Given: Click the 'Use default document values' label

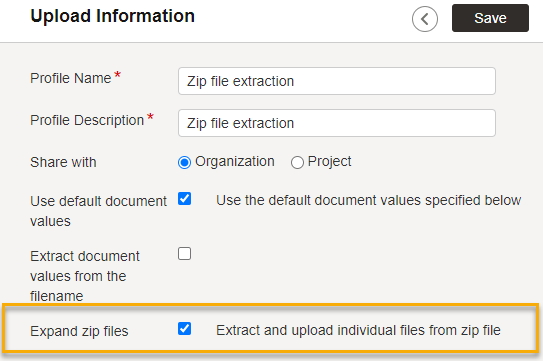Looking at the screenshot, I should [x=98, y=211].
